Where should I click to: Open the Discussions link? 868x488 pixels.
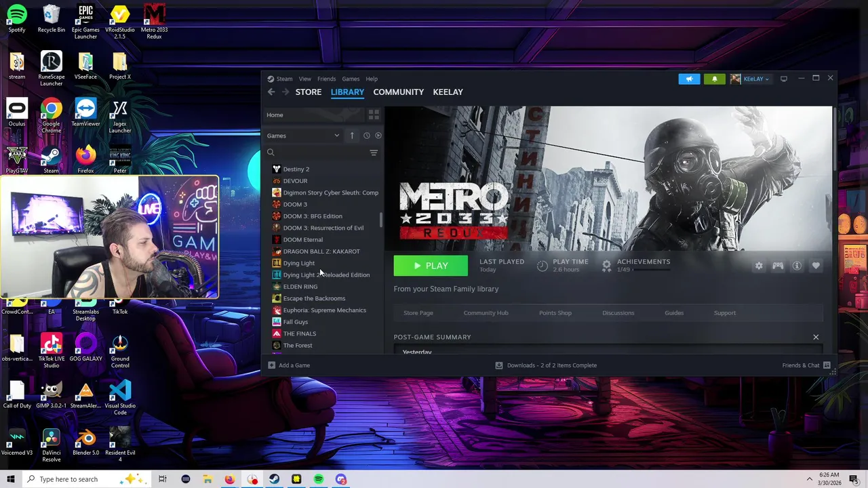tap(618, 313)
